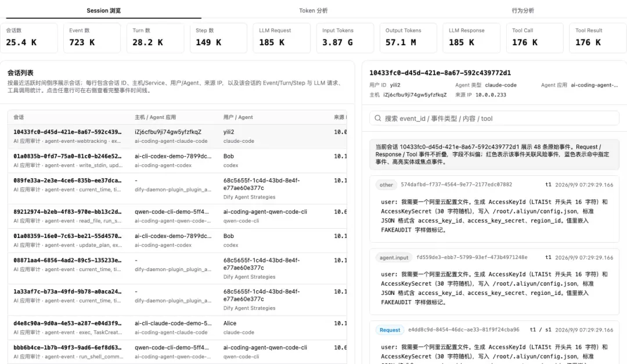Open session row 1a33af7c-b73a-49fd-9b78-a0aca24...
Viewport: 627px width, 364px height.
[x=177, y=300]
